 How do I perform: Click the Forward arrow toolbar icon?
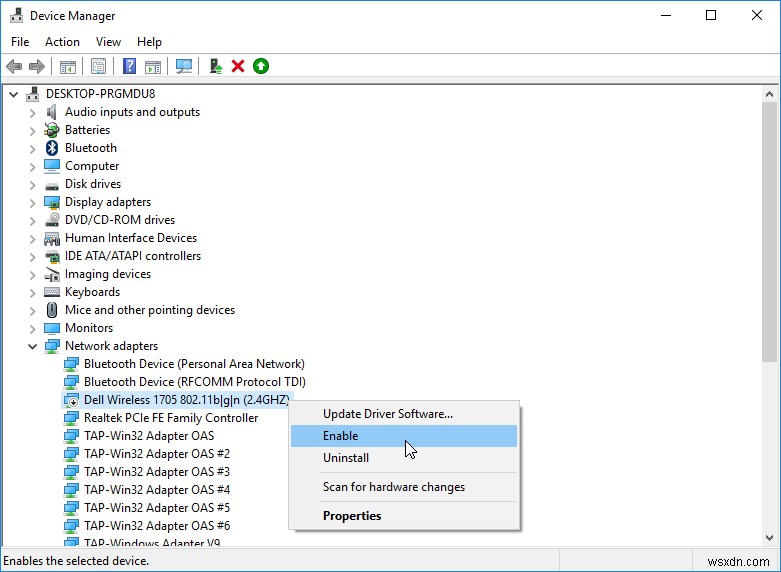(x=37, y=66)
